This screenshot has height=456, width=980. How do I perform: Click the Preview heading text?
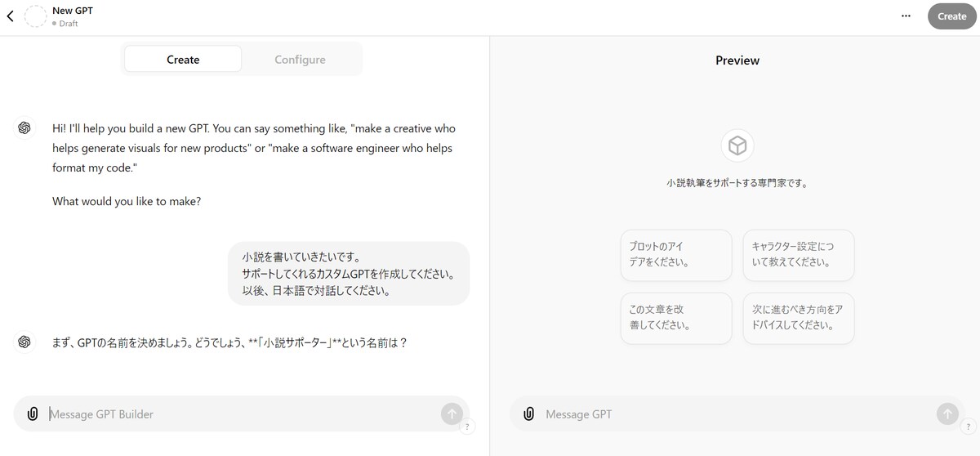click(737, 60)
